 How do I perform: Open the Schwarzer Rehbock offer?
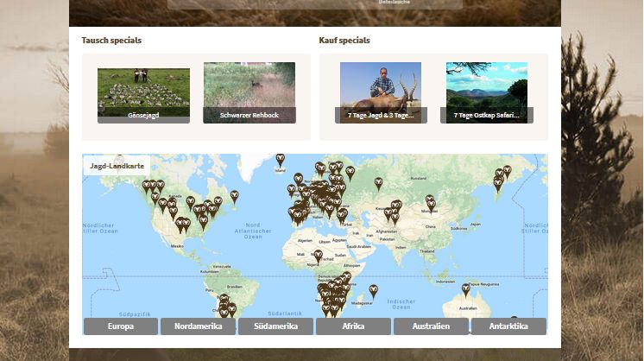pyautogui.click(x=249, y=92)
